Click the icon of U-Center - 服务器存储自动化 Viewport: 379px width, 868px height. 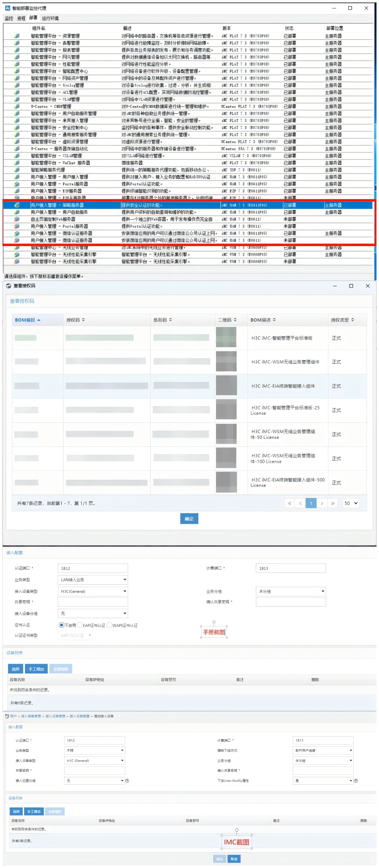click(x=17, y=149)
